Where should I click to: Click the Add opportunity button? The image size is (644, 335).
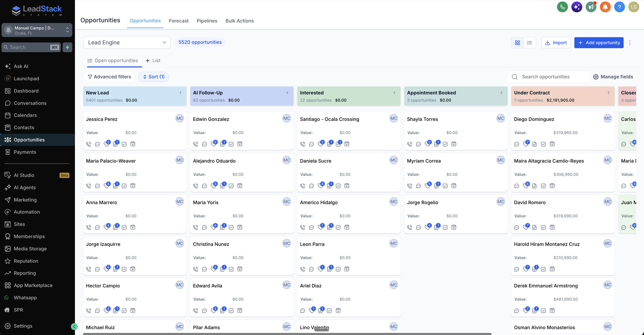pos(599,43)
